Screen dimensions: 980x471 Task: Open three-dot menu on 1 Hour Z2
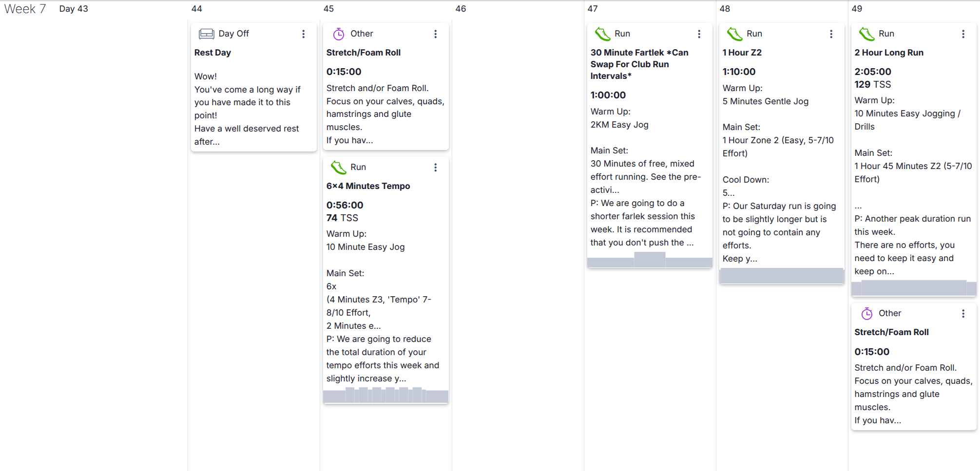(831, 34)
